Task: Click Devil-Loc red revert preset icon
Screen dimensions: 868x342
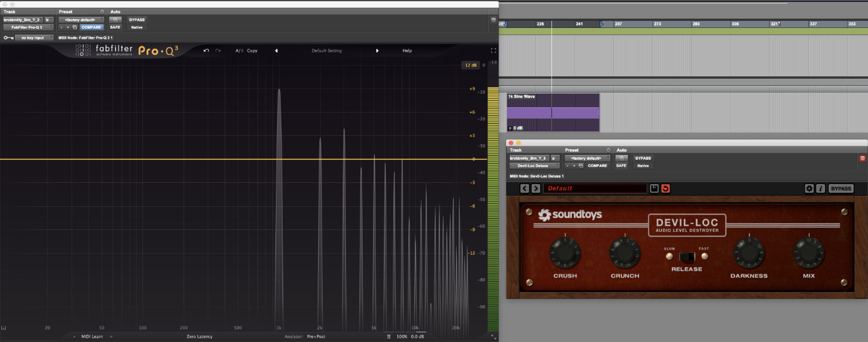Action: click(x=665, y=188)
